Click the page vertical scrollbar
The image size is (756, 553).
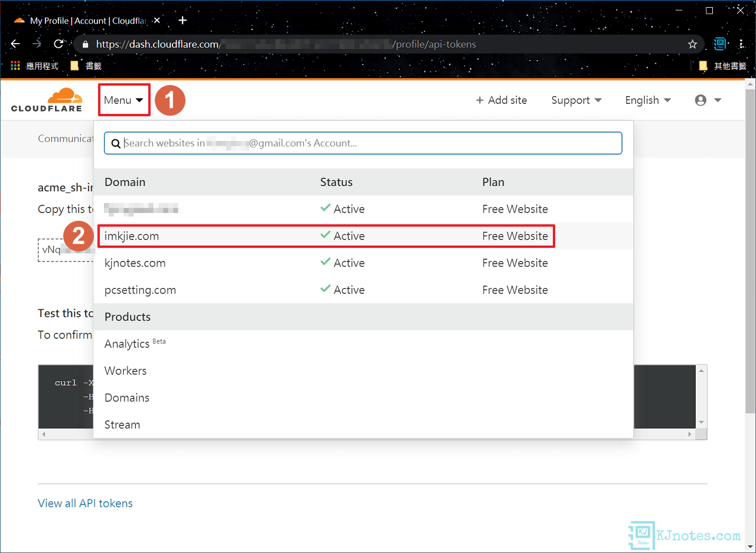[x=750, y=251]
